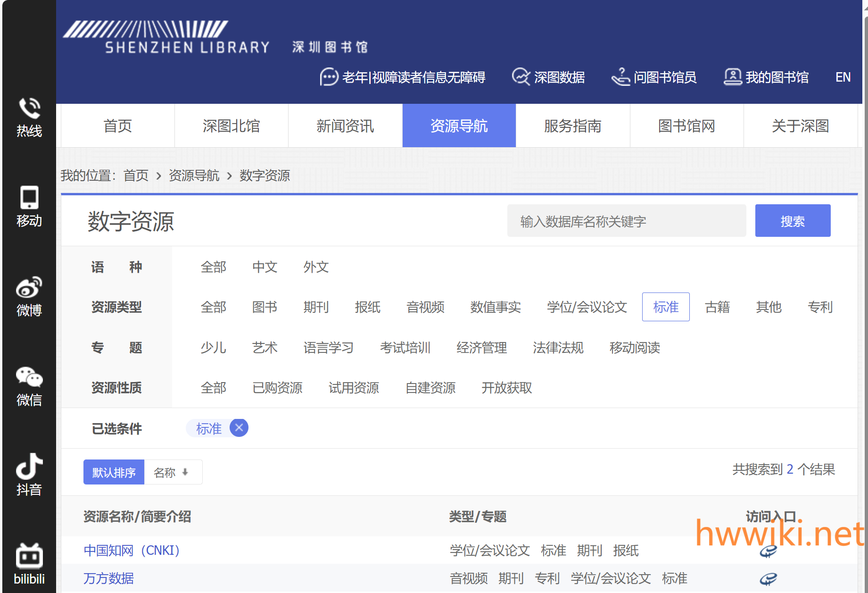Open the mobile device icon in sidebar
This screenshot has width=868, height=593.
(x=29, y=198)
